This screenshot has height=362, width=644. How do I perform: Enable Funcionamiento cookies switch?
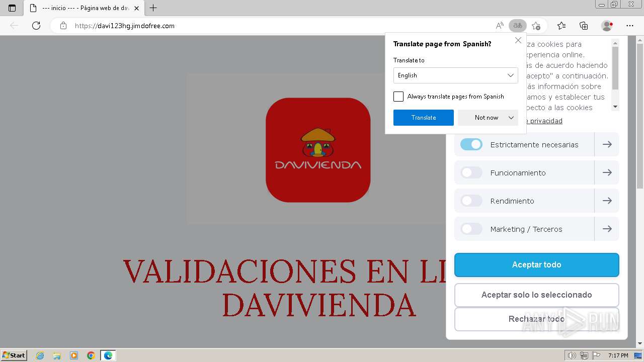coord(471,173)
